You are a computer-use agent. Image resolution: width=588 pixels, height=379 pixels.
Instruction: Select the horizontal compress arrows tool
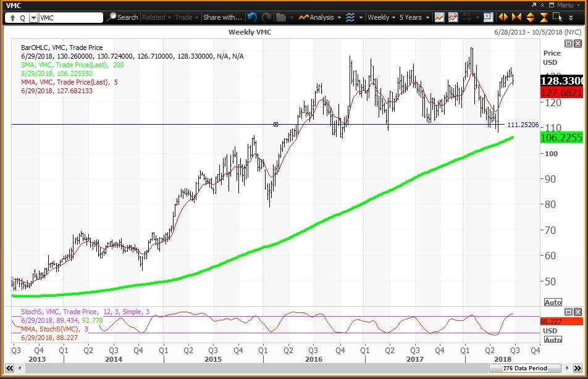[x=516, y=17]
